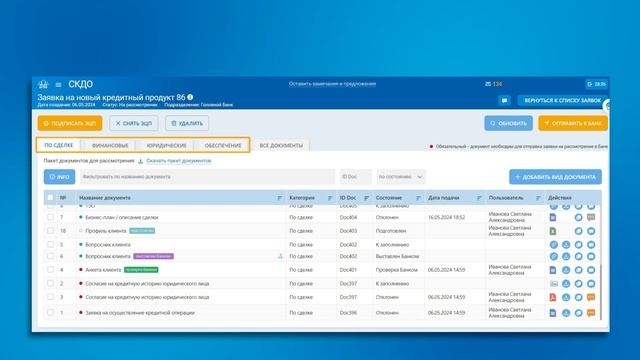This screenshot has width=640, height=360.
Task: Click the bank crest logo icon
Action: 43,84
